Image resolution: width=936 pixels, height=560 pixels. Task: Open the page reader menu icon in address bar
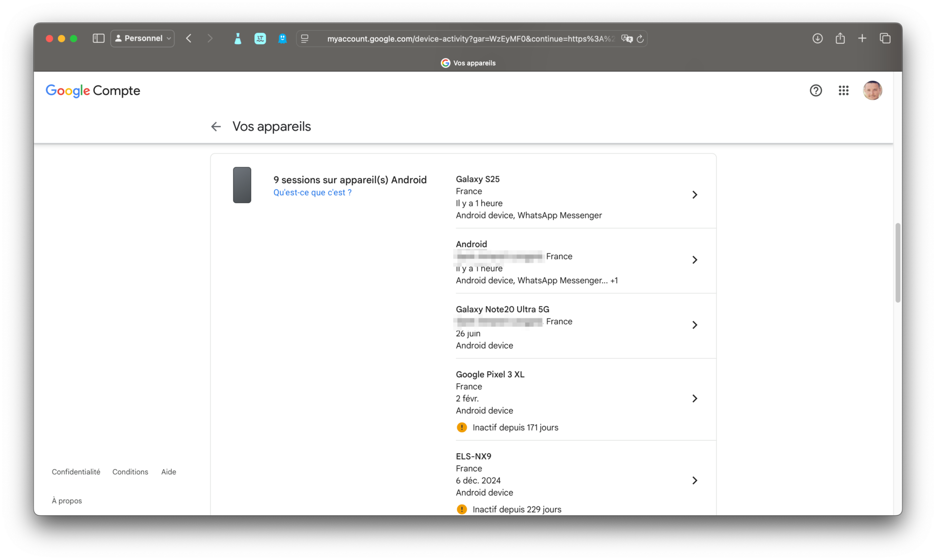pos(305,39)
